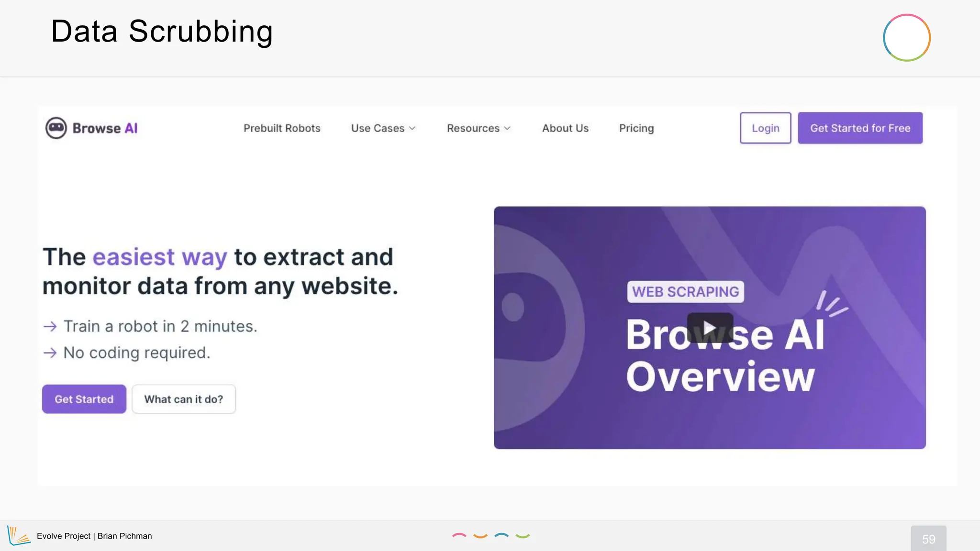Image resolution: width=980 pixels, height=551 pixels.
Task: Expand the Resources dropdown
Action: point(479,128)
